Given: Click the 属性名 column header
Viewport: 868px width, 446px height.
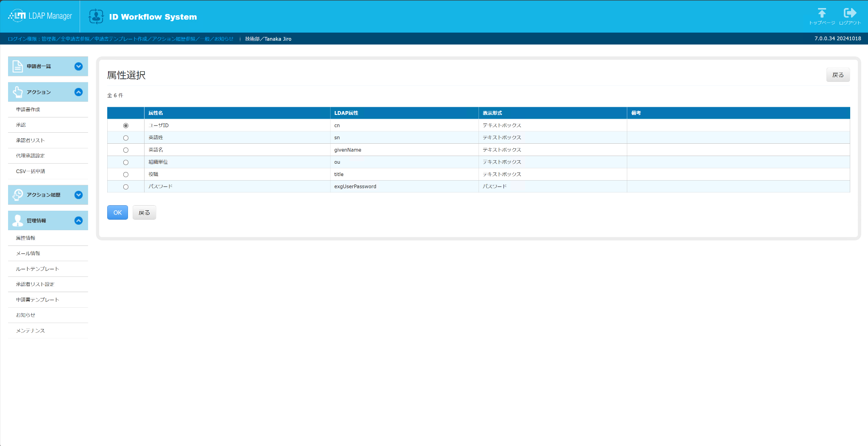Looking at the screenshot, I should pyautogui.click(x=237, y=113).
